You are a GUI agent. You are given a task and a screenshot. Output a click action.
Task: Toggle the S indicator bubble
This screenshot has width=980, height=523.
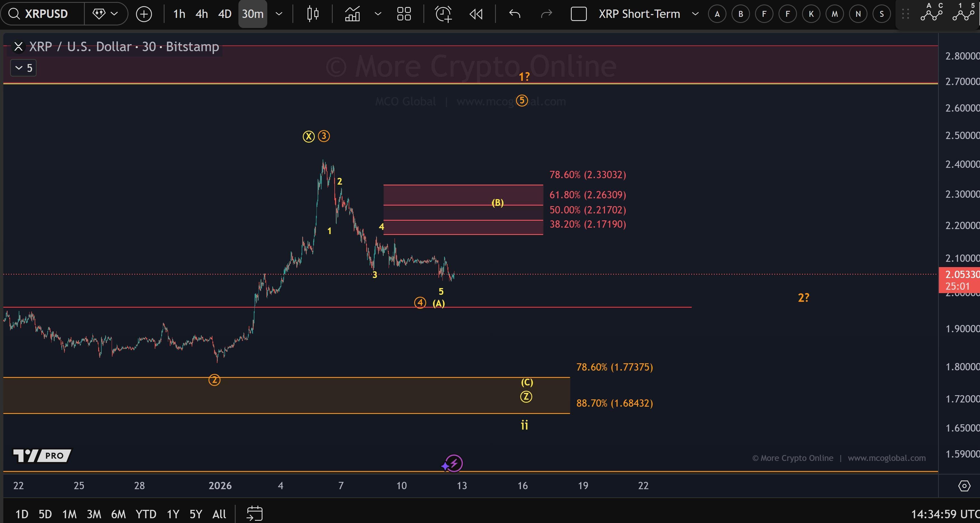tap(881, 14)
